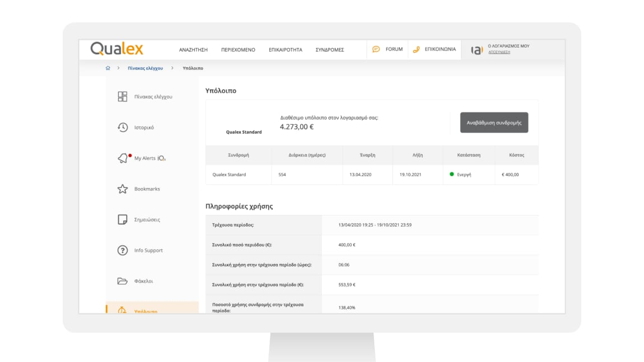Click the Info Support question icon
644x362 pixels.
click(x=123, y=250)
